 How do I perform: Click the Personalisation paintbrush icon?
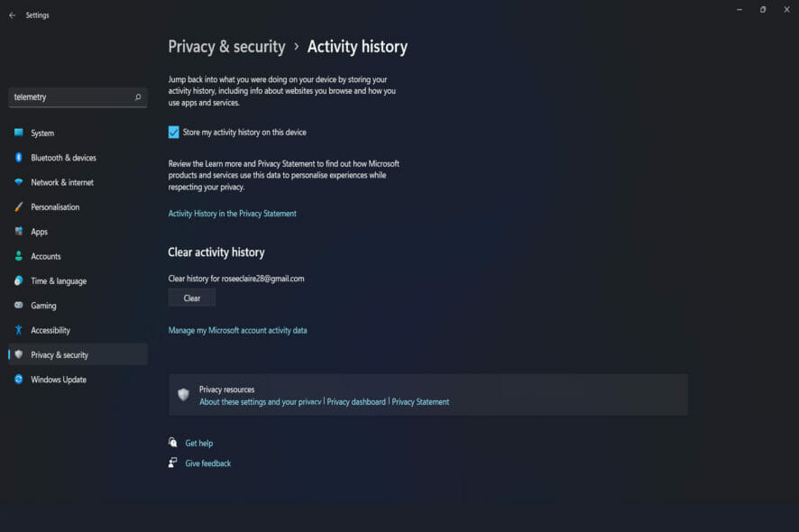(18, 206)
